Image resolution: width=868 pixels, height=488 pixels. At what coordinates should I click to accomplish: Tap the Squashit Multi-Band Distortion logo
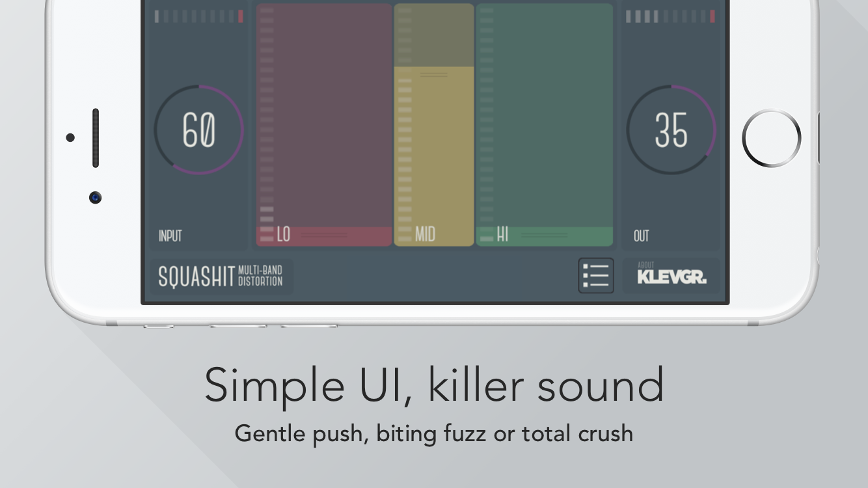[221, 277]
